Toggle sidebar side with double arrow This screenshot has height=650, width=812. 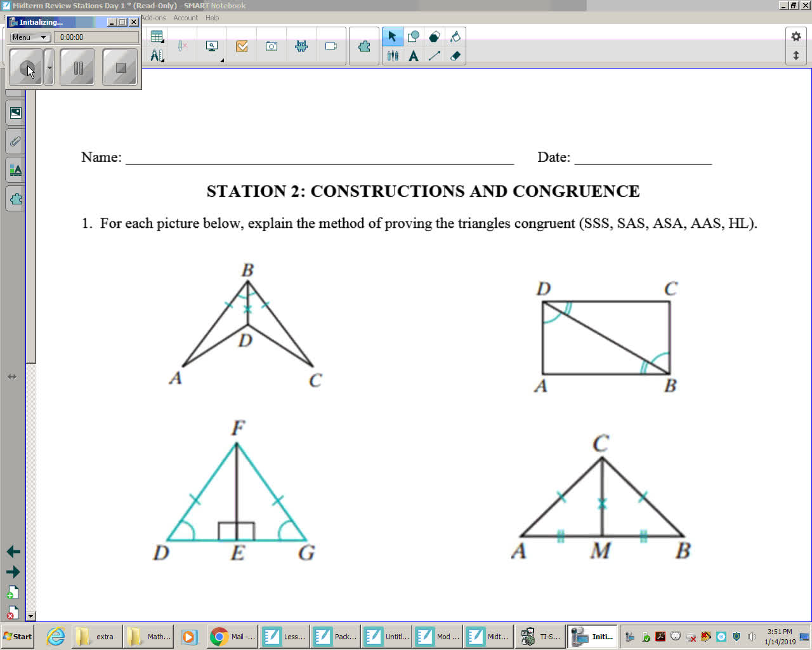click(12, 376)
